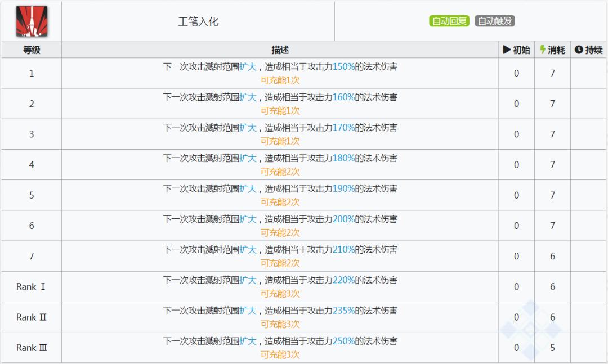
Task: Expand the Rank Ⅲ row details
Action: pos(31,348)
